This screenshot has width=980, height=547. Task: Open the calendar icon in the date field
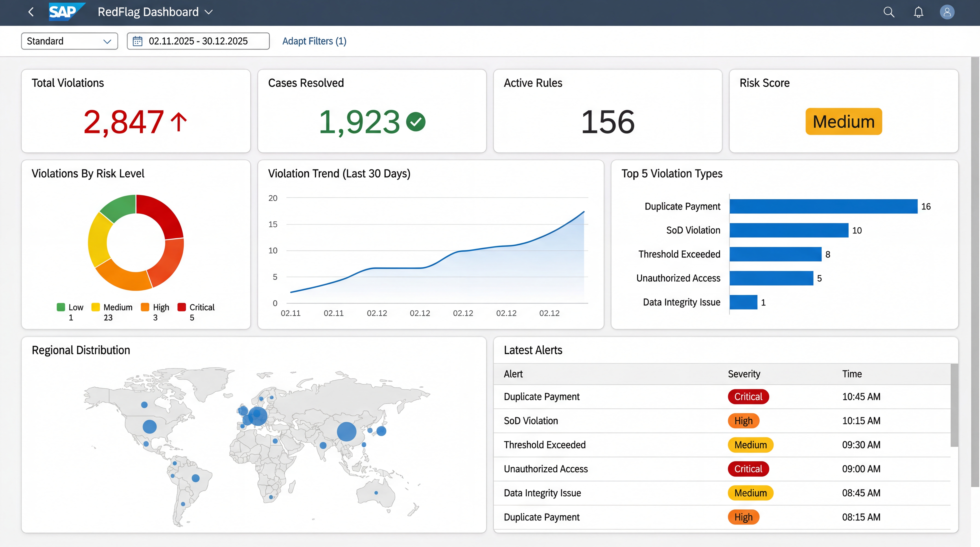tap(138, 41)
